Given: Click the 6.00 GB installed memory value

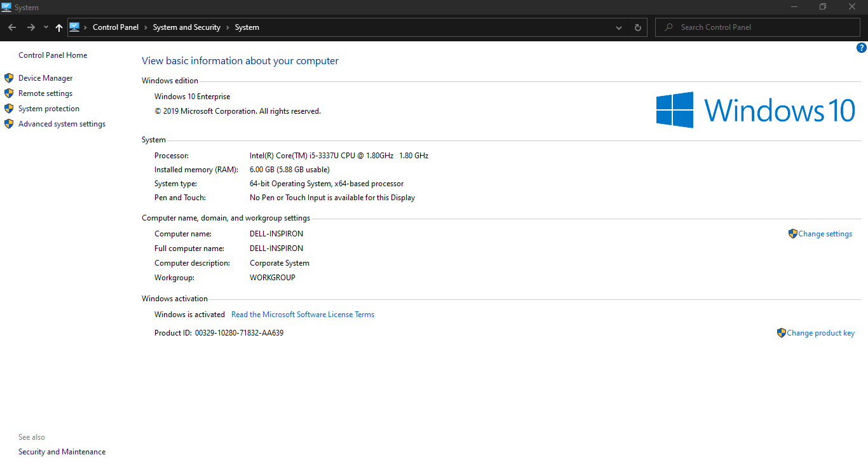Looking at the screenshot, I should point(290,170).
